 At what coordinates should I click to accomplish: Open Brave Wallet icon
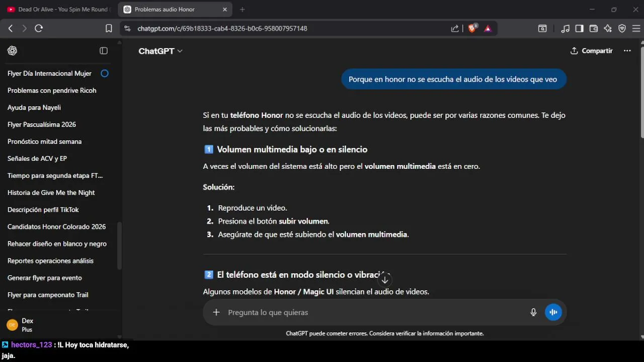click(594, 29)
